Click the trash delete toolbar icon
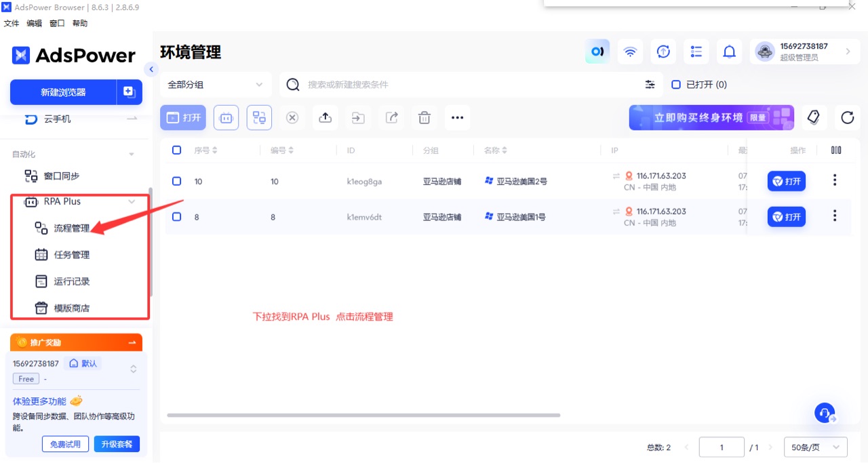Viewport: 868px width, 463px height. 425,117
